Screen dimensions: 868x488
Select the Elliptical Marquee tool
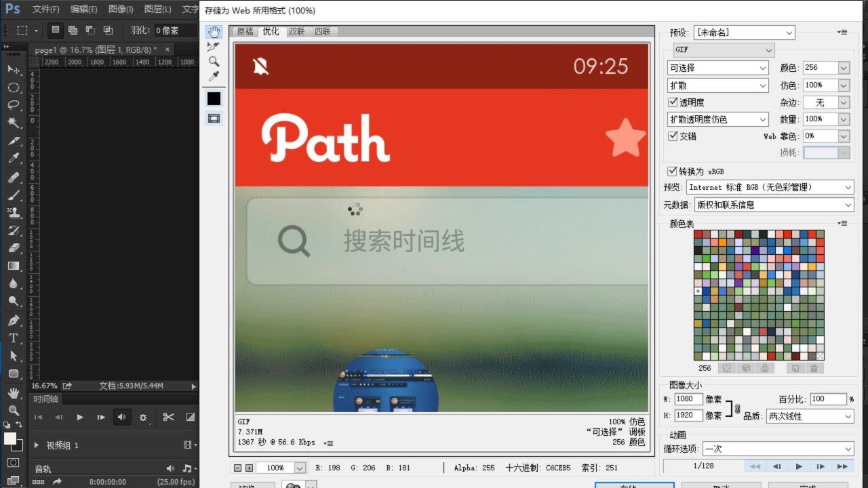tap(13, 87)
